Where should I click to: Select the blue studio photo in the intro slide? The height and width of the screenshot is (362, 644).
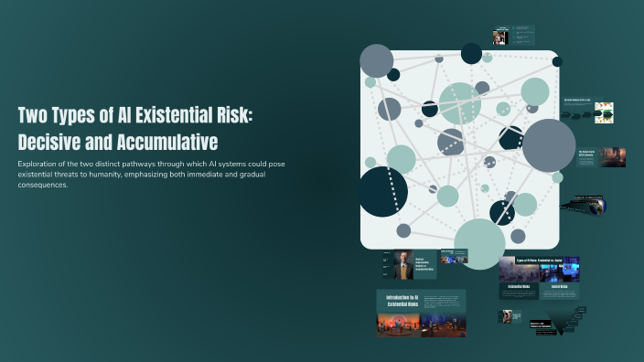coord(443,325)
